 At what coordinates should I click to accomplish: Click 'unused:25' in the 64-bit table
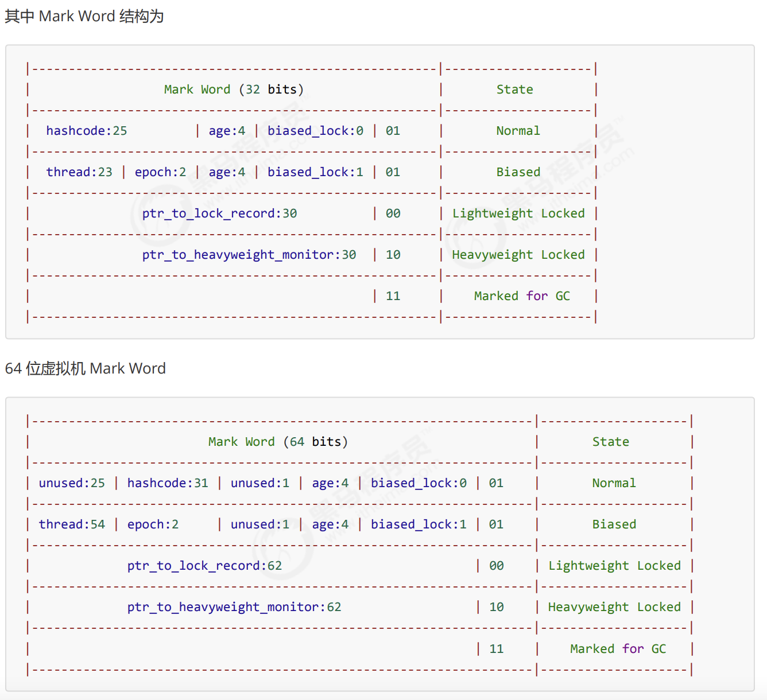pyautogui.click(x=72, y=483)
